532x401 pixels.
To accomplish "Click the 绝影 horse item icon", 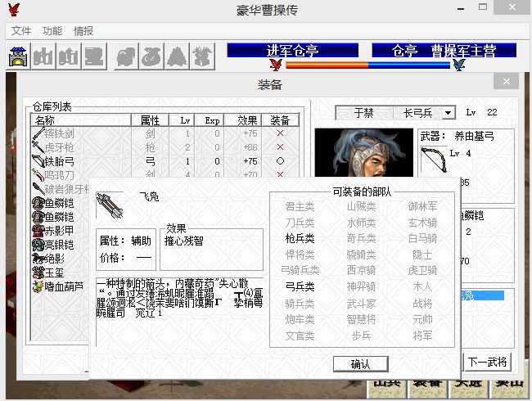I will click(x=38, y=259).
